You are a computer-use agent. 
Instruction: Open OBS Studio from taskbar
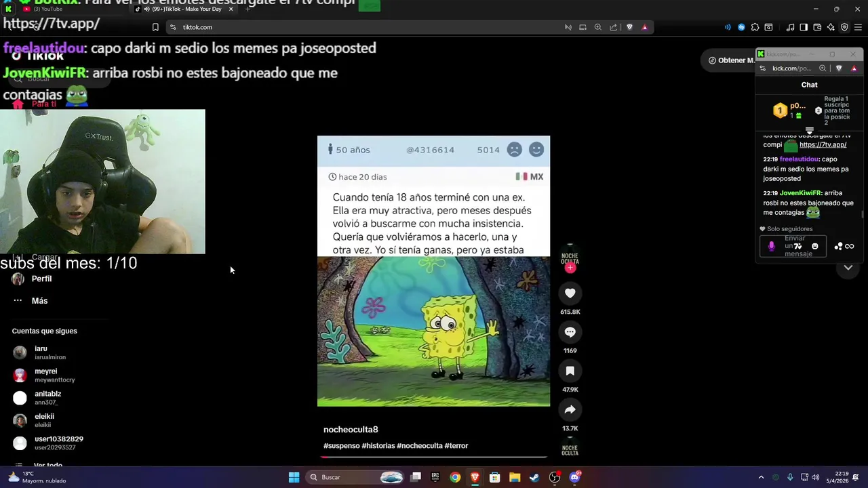coord(555,477)
